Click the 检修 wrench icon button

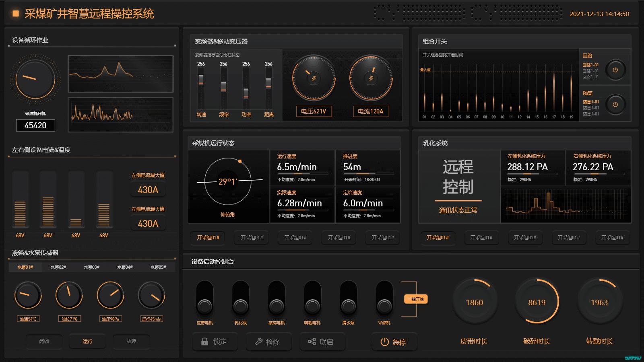(x=259, y=341)
